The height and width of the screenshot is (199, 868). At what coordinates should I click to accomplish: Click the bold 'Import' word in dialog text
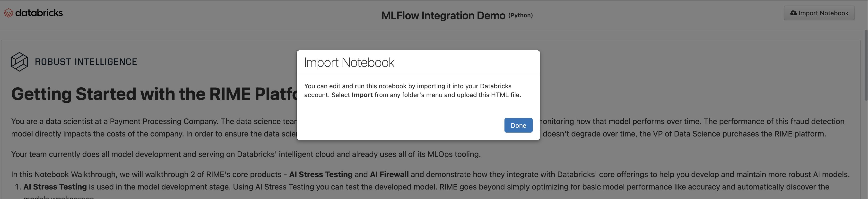tap(362, 95)
